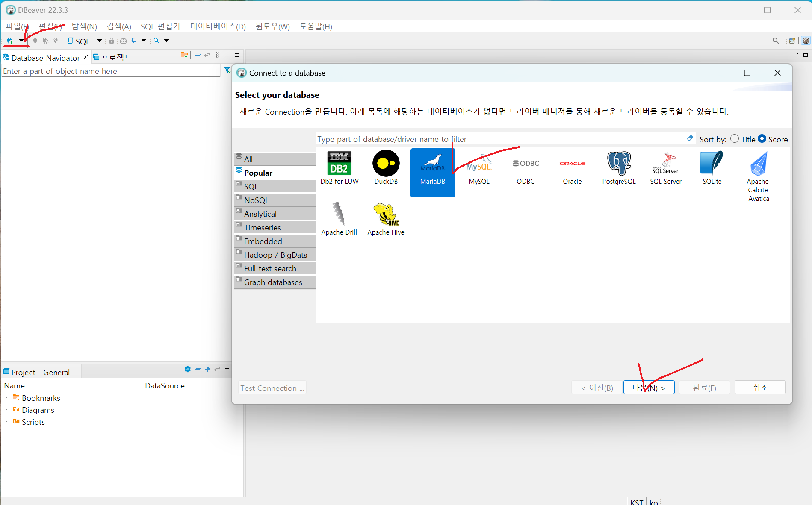Screen dimensions: 812x505
Task: Select the Scripts folder in Project panel
Action: point(29,422)
